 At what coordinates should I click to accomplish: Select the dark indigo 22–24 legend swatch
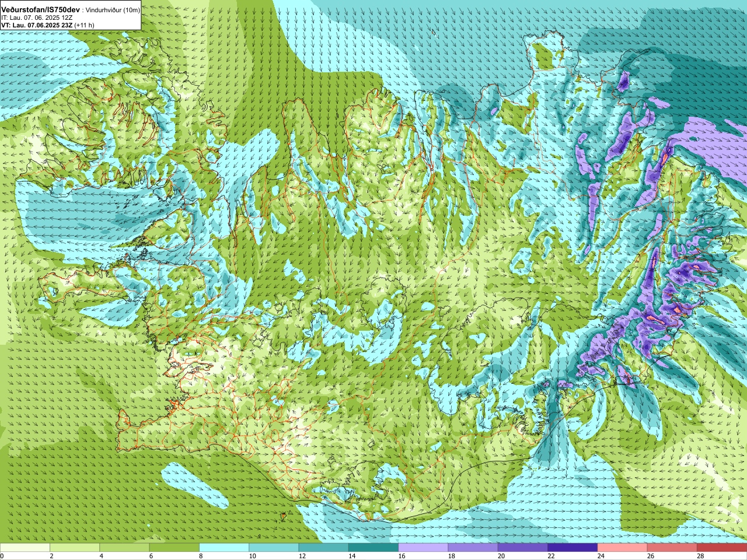(573, 548)
